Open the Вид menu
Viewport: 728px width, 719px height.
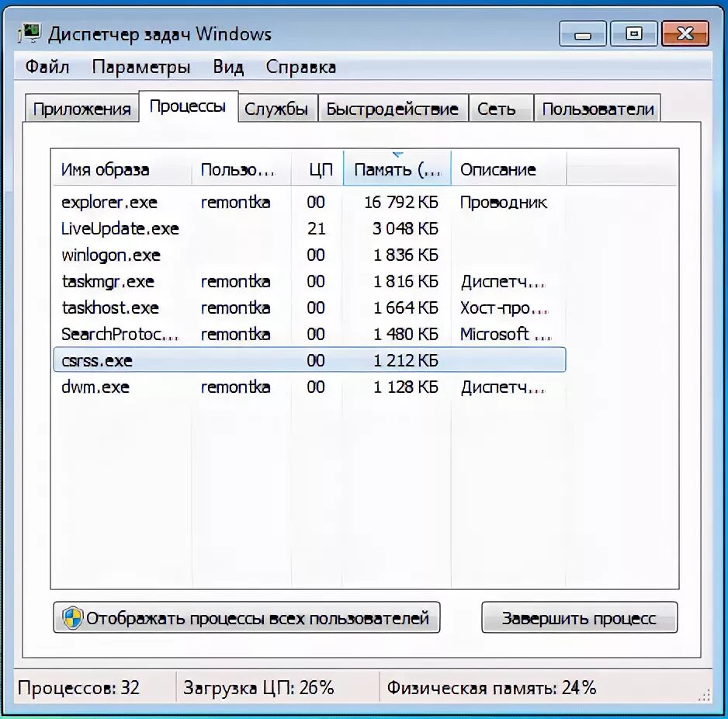click(228, 68)
